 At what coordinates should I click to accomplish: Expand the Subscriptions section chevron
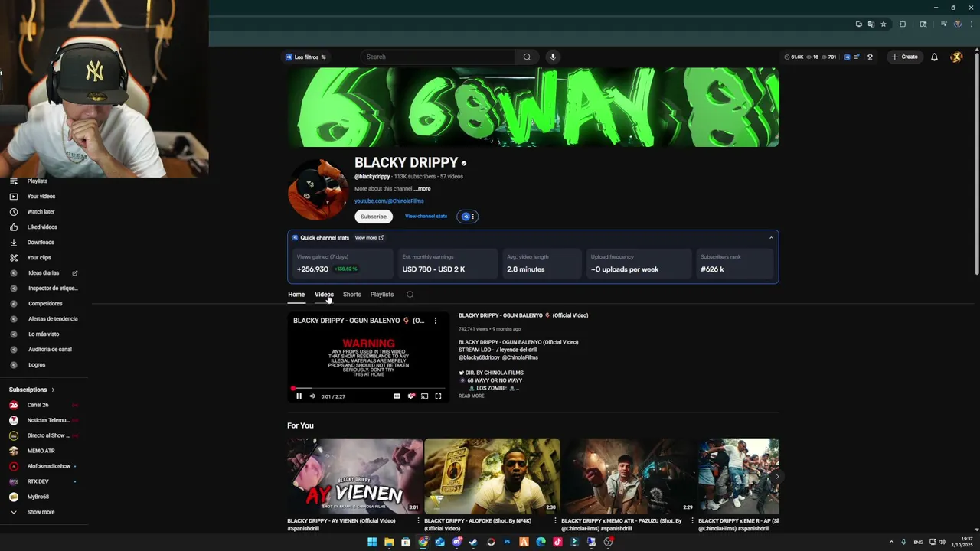click(x=54, y=390)
